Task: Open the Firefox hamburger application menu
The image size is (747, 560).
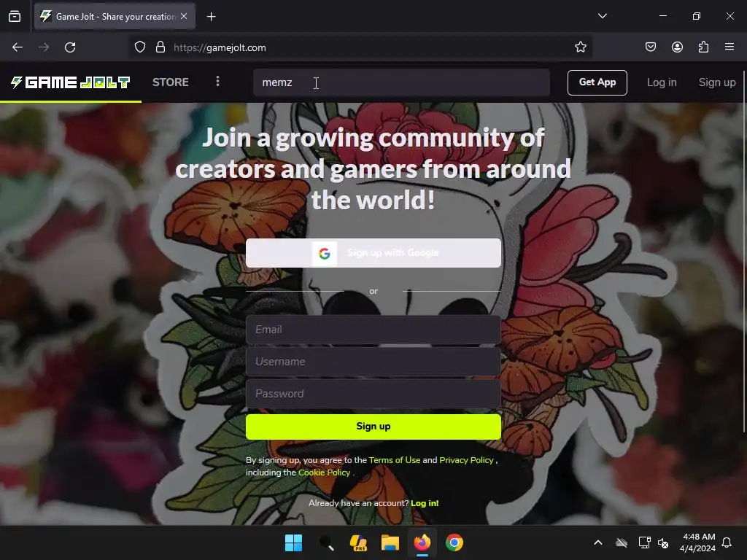Action: click(729, 47)
